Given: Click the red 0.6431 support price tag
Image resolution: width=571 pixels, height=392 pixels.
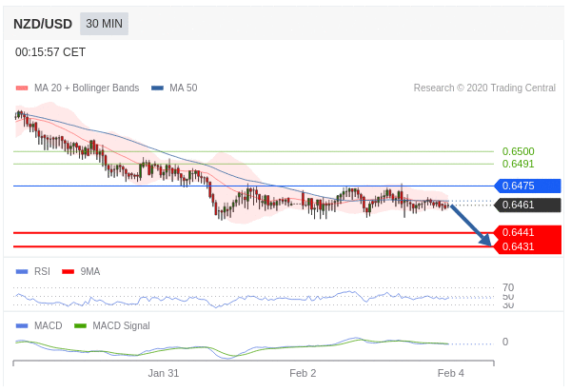Looking at the screenshot, I should click(x=527, y=246).
